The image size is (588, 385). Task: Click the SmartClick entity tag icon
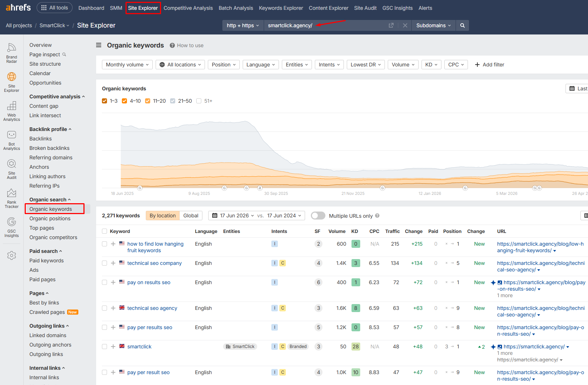(x=228, y=347)
